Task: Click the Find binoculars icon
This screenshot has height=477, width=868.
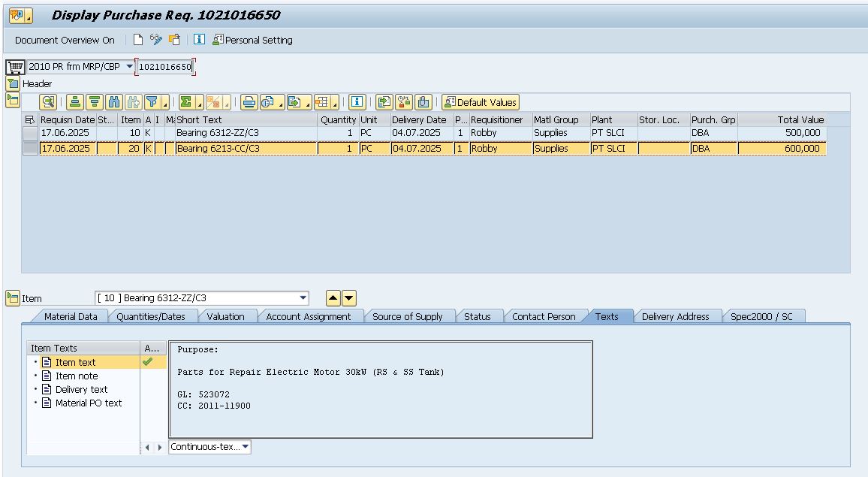Action: coord(114,102)
